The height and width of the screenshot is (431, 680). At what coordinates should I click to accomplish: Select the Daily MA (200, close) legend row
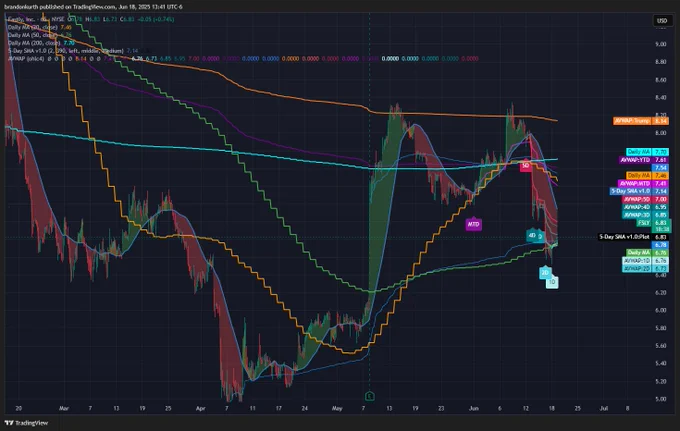pyautogui.click(x=41, y=42)
